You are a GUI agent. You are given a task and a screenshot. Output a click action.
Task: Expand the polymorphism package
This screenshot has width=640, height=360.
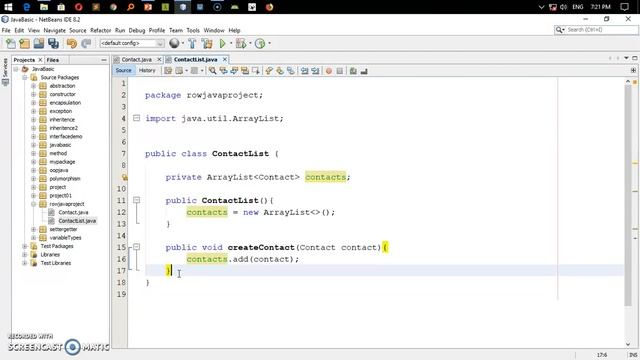tap(33, 178)
